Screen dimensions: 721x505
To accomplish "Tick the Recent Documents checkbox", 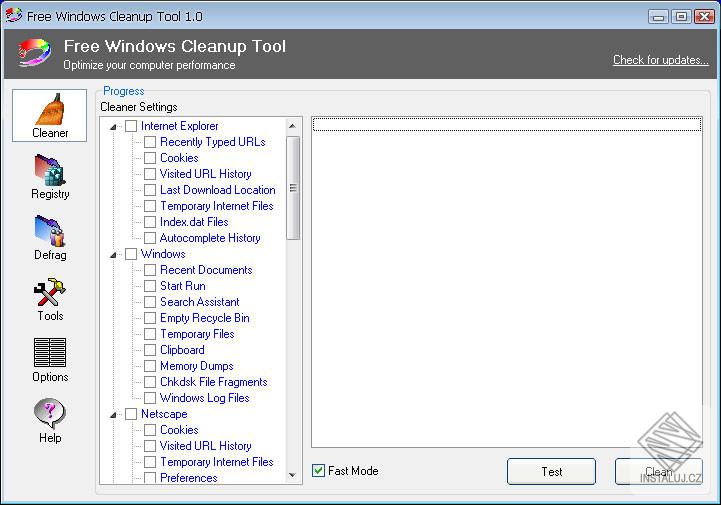I will (150, 270).
